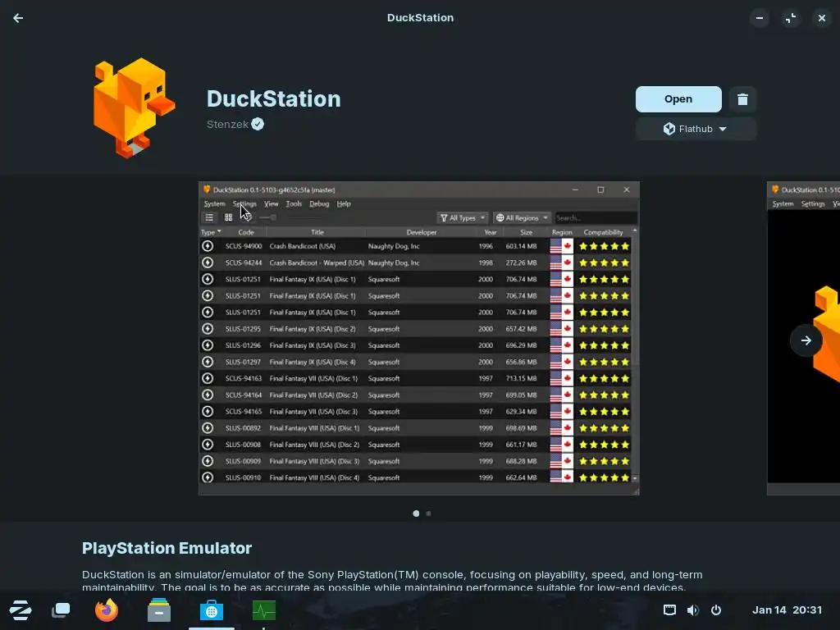Launch Firefox from the taskbar
The image size is (840, 630).
(106, 610)
